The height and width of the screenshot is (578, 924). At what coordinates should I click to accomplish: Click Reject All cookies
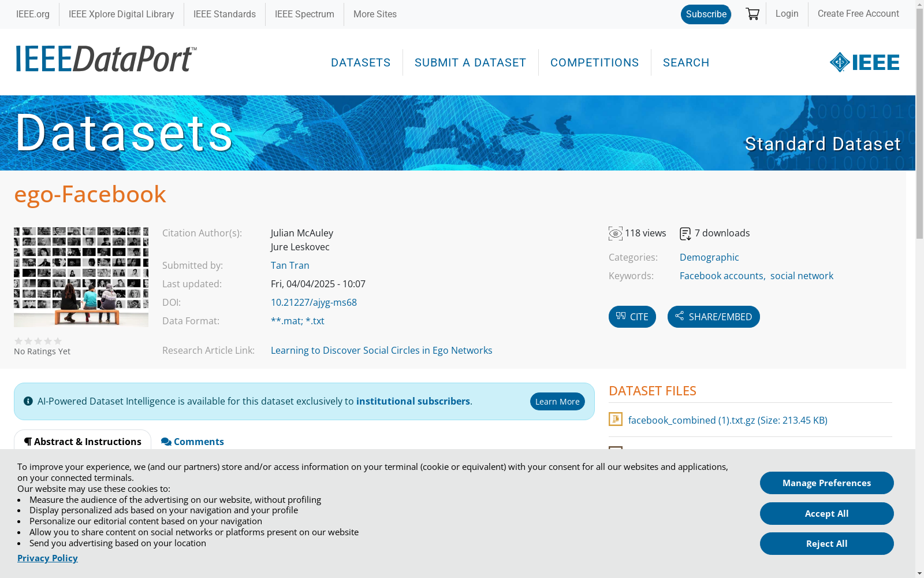click(827, 544)
